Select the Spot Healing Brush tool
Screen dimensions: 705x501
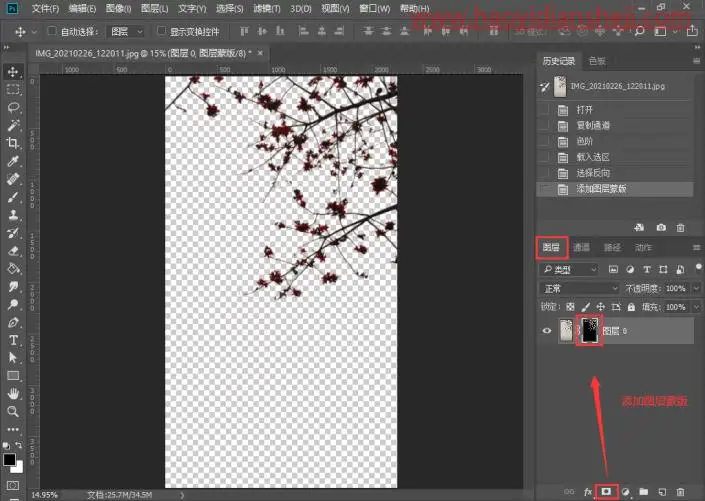coord(13,179)
